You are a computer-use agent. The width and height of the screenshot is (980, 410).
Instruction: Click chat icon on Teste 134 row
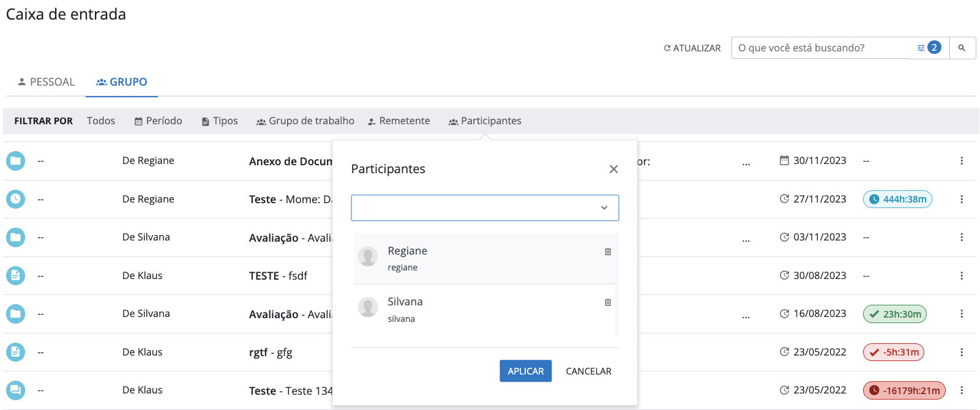[15, 390]
